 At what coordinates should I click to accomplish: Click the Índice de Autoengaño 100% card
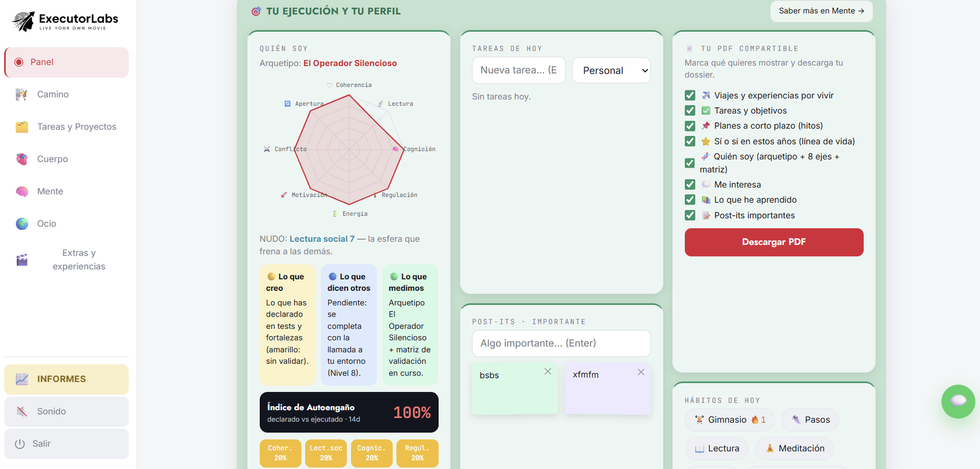(x=349, y=412)
